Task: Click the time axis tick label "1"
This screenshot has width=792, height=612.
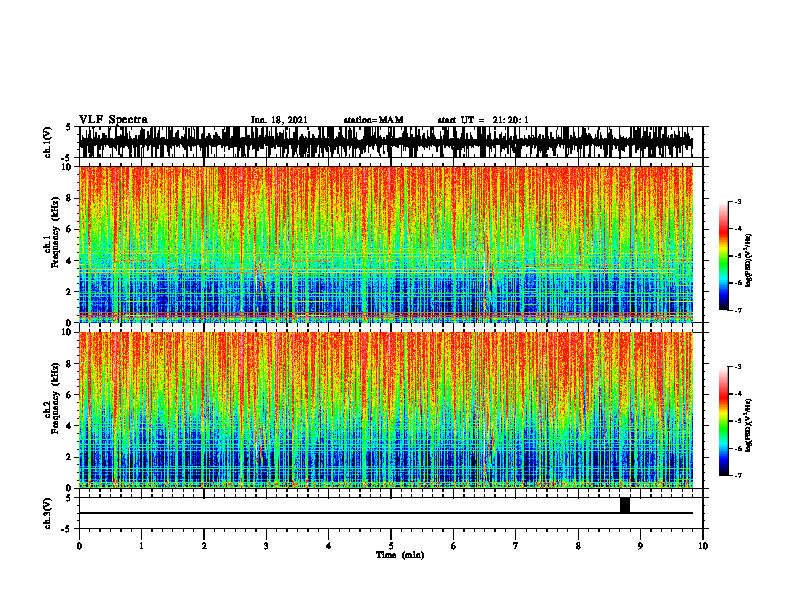Action: 141,546
